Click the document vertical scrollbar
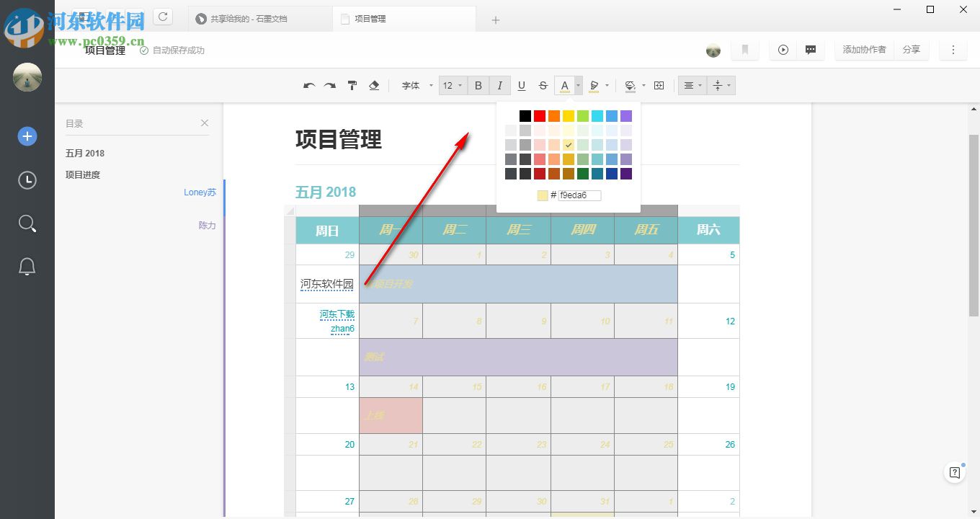 point(974,225)
